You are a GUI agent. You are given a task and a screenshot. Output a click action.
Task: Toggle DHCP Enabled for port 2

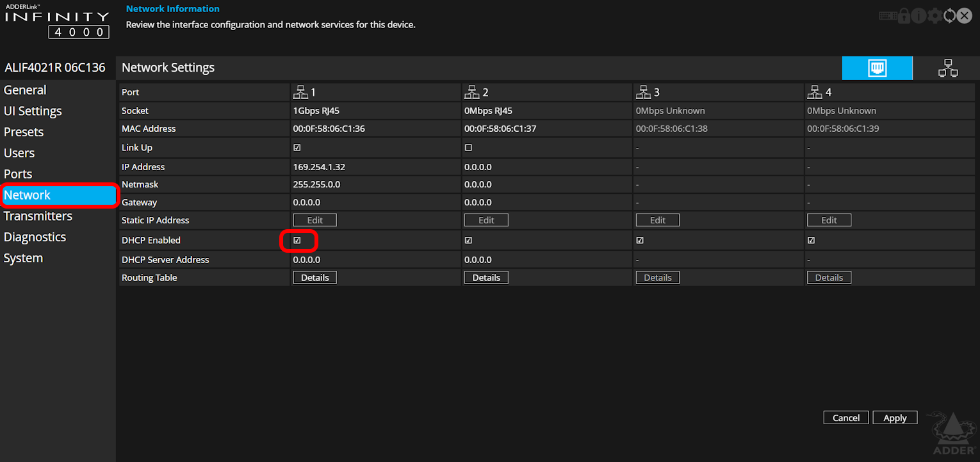click(469, 241)
